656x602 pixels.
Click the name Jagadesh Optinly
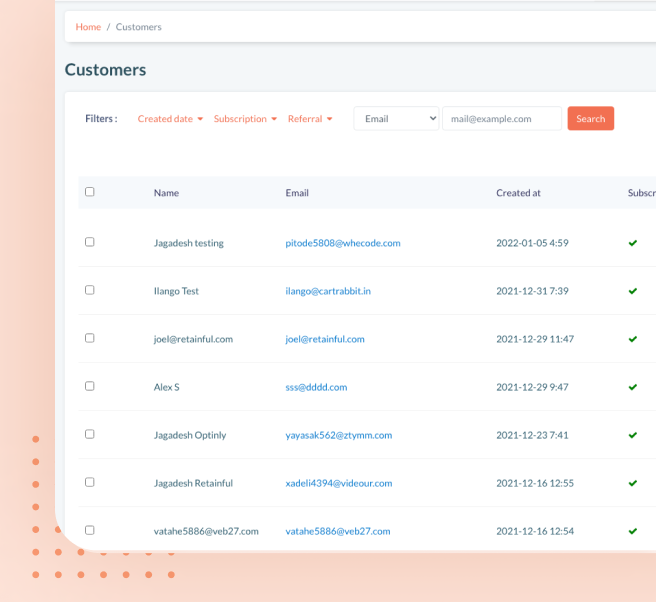(190, 435)
